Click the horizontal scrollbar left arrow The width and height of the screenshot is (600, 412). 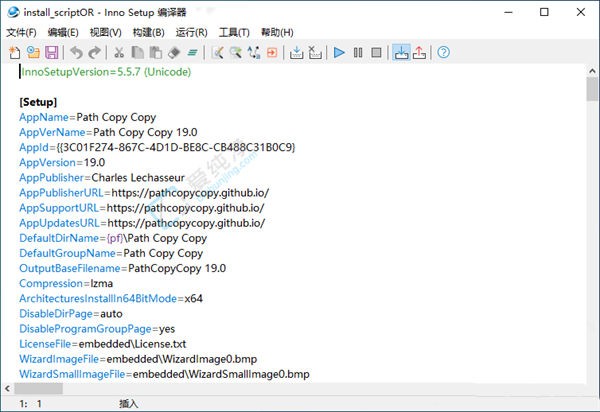pos(7,388)
